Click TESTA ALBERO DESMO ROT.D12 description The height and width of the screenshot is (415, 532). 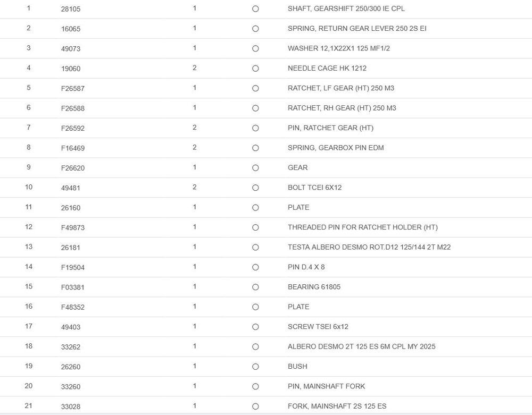pyautogui.click(x=369, y=247)
